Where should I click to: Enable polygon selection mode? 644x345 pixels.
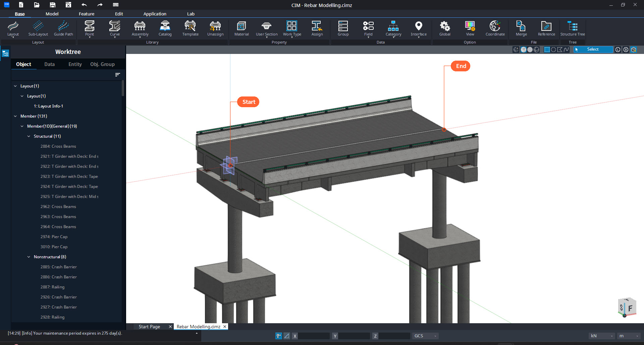(560, 50)
